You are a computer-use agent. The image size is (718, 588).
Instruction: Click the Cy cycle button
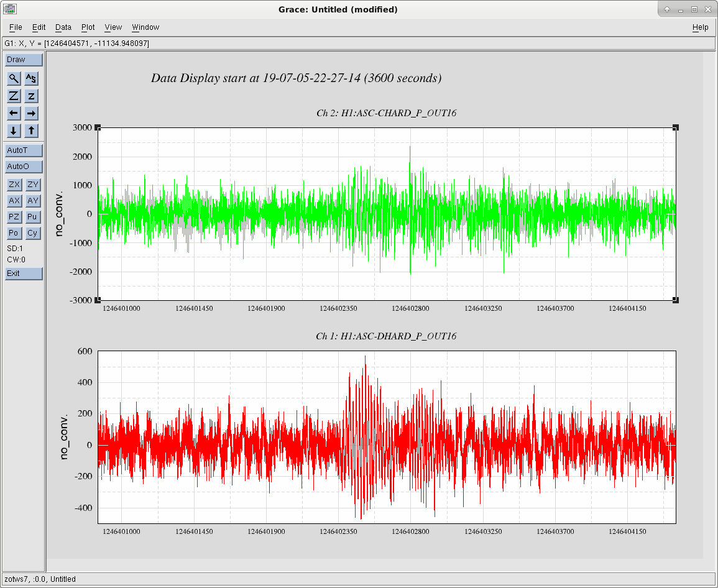coord(33,233)
